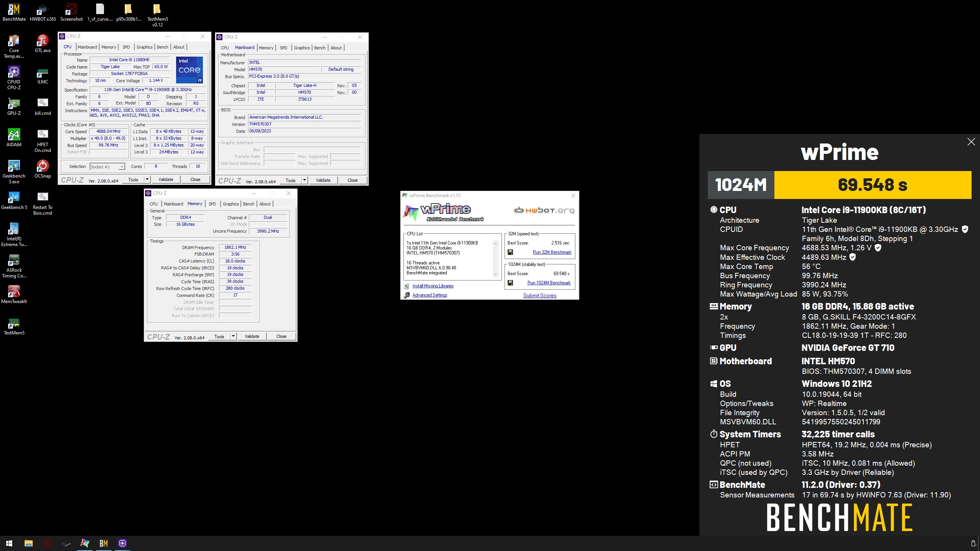Viewport: 980px width, 551px height.
Task: Switch to BenchMate in the taskbar
Action: 103,543
